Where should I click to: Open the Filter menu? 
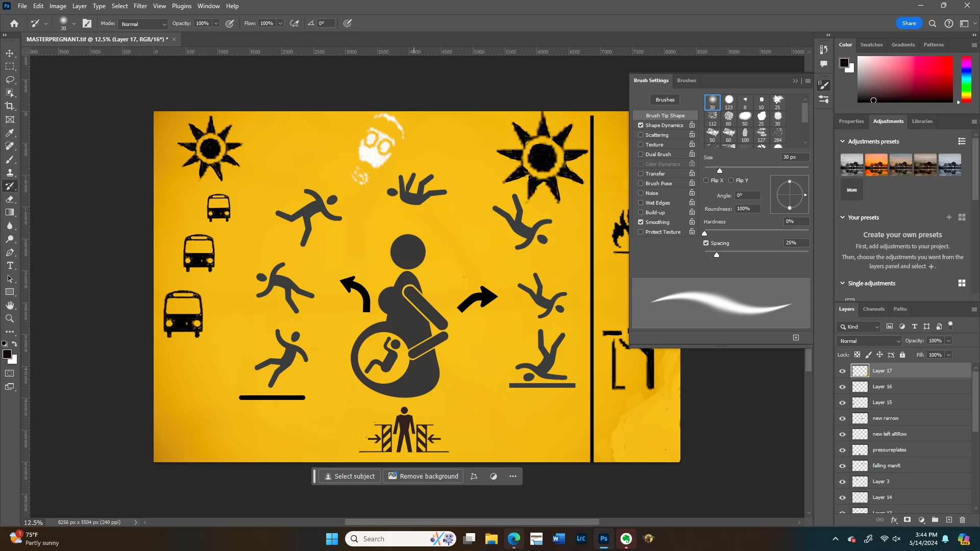(x=140, y=6)
